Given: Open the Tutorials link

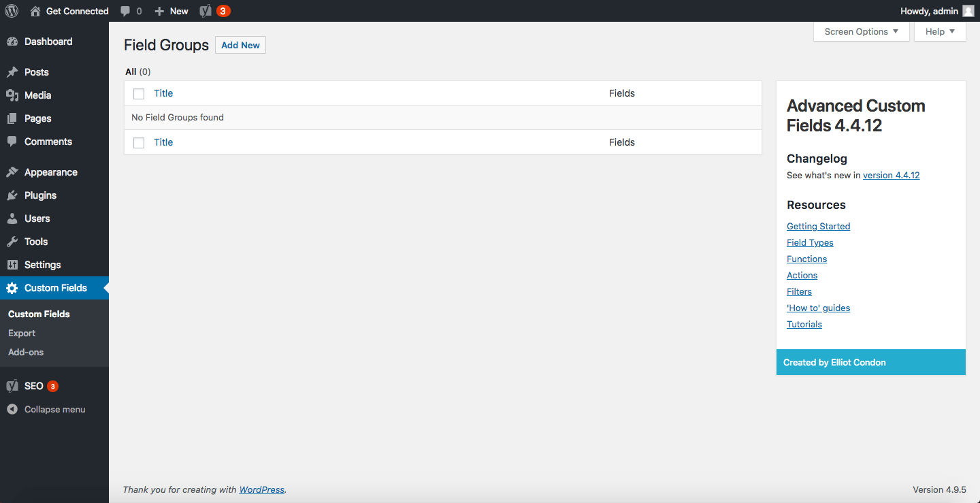Looking at the screenshot, I should [804, 324].
